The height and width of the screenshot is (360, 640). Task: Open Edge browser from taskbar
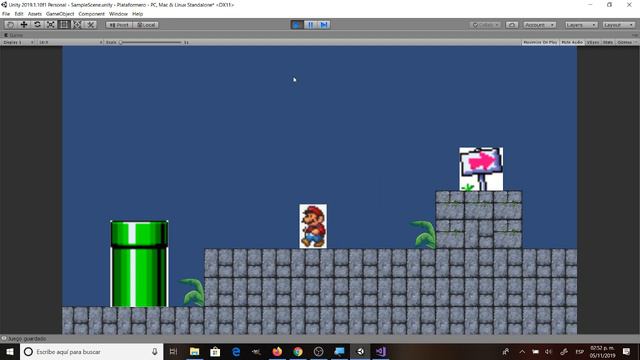coord(236,351)
